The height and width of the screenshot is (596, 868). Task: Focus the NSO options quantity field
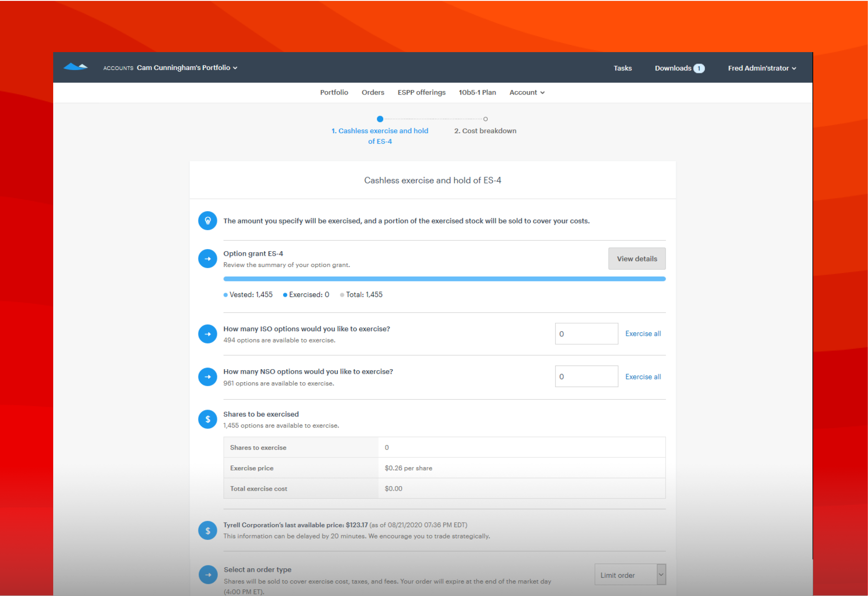point(586,376)
